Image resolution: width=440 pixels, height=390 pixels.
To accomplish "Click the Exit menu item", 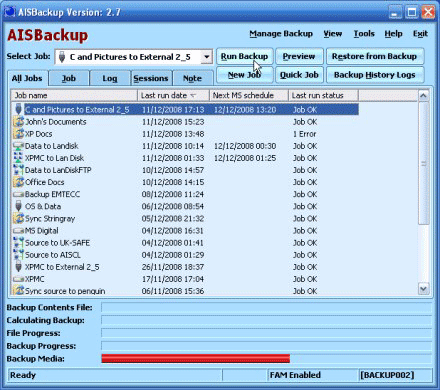I will 420,34.
